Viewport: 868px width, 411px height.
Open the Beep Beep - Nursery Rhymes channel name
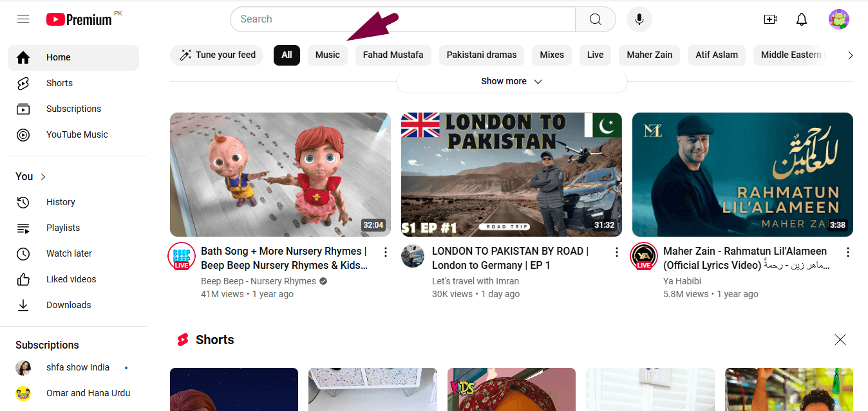(x=259, y=281)
